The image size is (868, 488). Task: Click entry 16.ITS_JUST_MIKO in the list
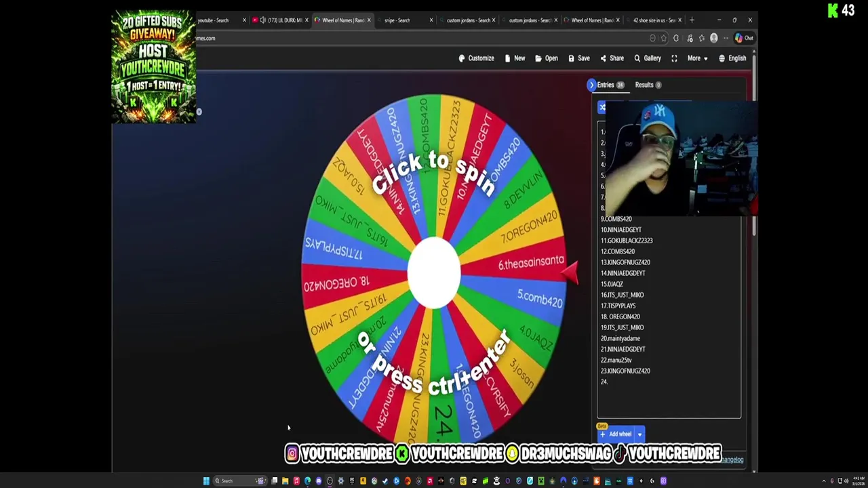[622, 295]
